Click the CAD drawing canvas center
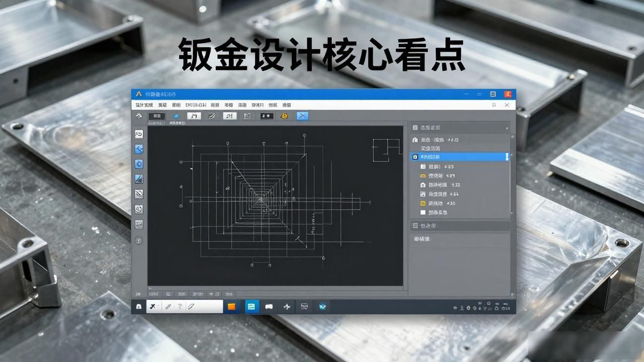Image resolution: width=644 pixels, height=362 pixels. pos(275,205)
